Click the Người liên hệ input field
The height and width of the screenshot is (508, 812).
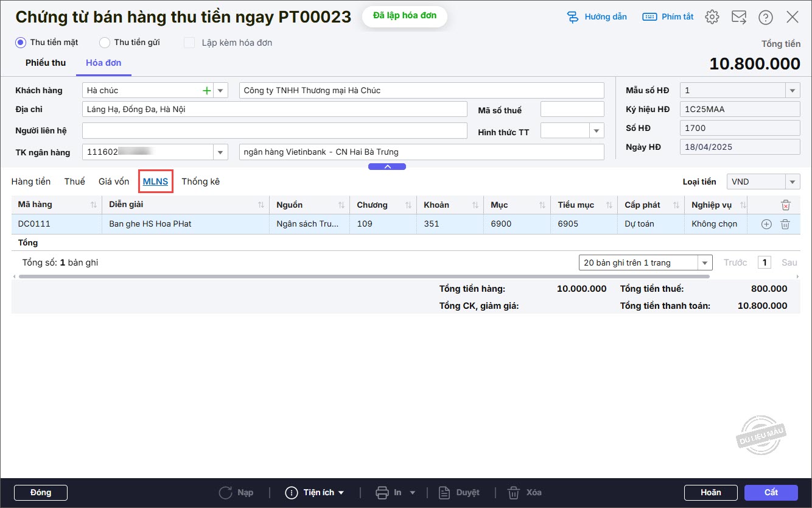[x=274, y=131]
